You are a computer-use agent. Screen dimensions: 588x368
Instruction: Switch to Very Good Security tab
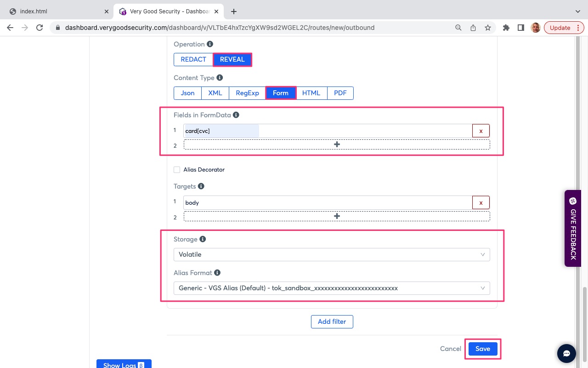pyautogui.click(x=169, y=11)
